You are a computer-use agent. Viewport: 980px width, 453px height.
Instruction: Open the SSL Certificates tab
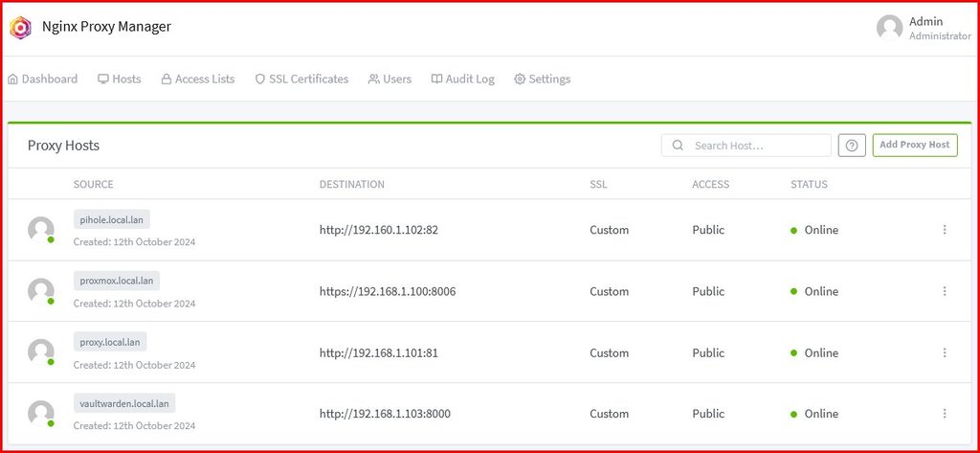click(x=301, y=79)
